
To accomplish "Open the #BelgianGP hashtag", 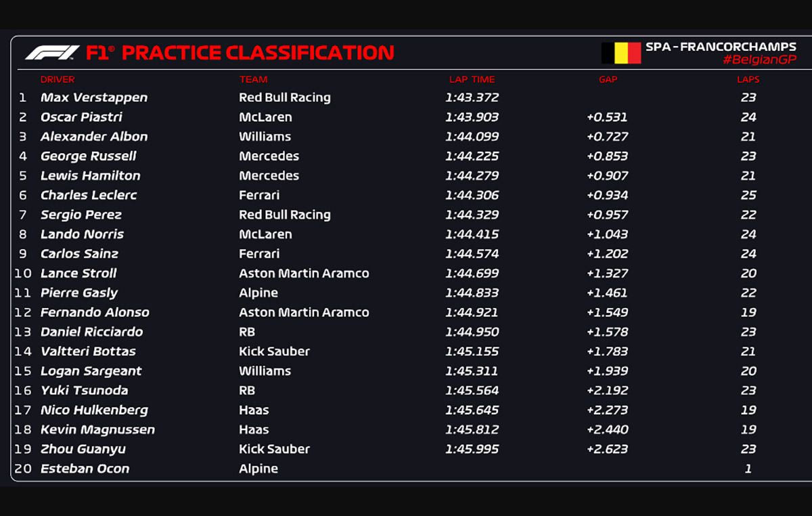I will (x=759, y=60).
